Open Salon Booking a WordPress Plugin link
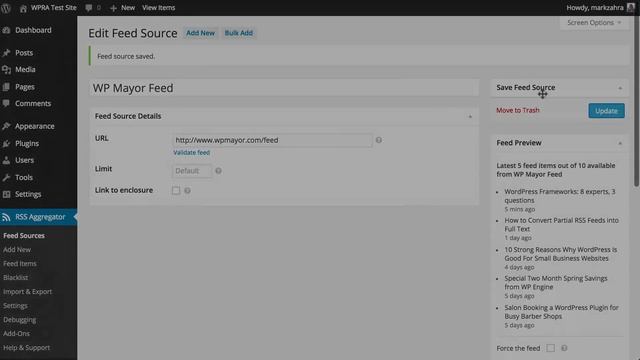The width and height of the screenshot is (640, 360). click(561, 312)
